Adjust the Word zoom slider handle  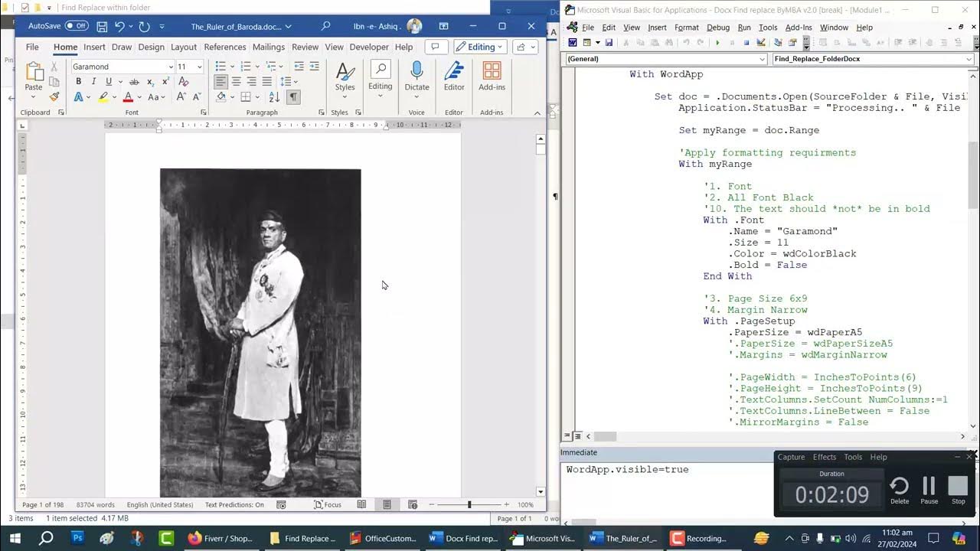click(x=469, y=504)
